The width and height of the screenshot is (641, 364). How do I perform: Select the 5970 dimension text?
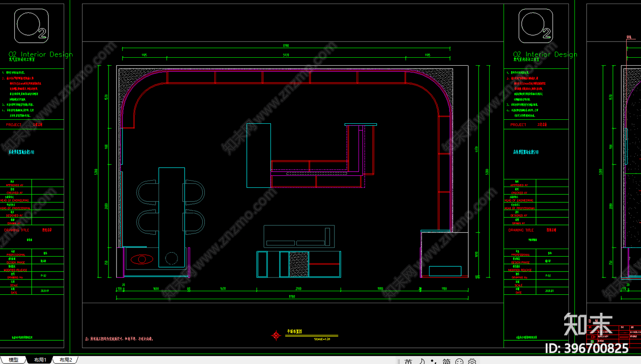click(x=286, y=55)
